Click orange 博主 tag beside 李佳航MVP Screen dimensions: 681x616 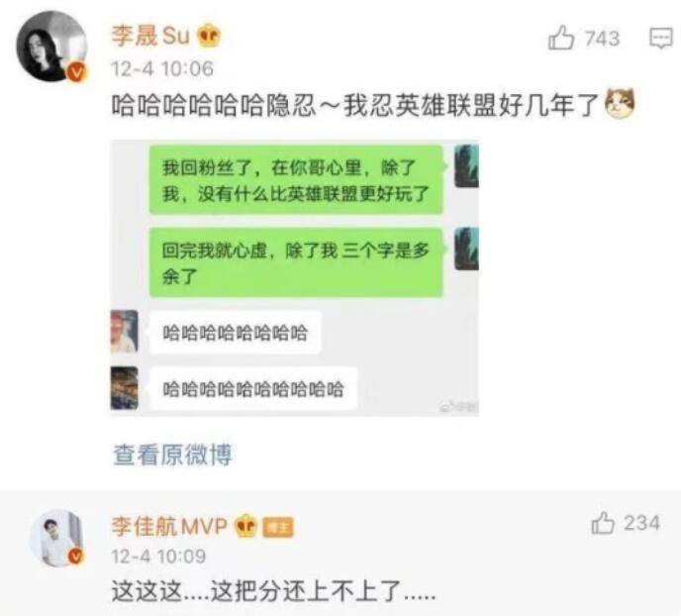point(278,528)
